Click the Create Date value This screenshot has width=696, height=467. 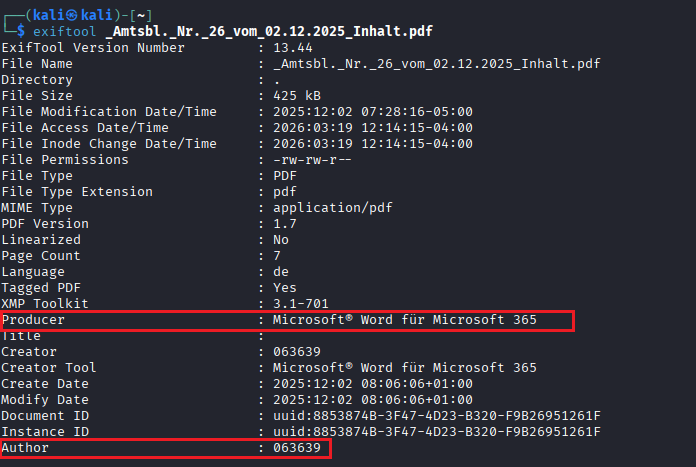(373, 383)
